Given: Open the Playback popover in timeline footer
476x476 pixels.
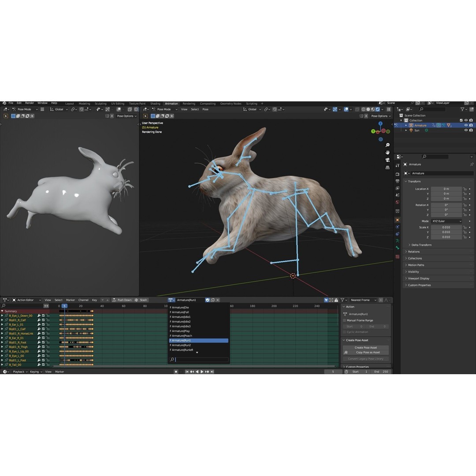Looking at the screenshot, I should point(20,372).
